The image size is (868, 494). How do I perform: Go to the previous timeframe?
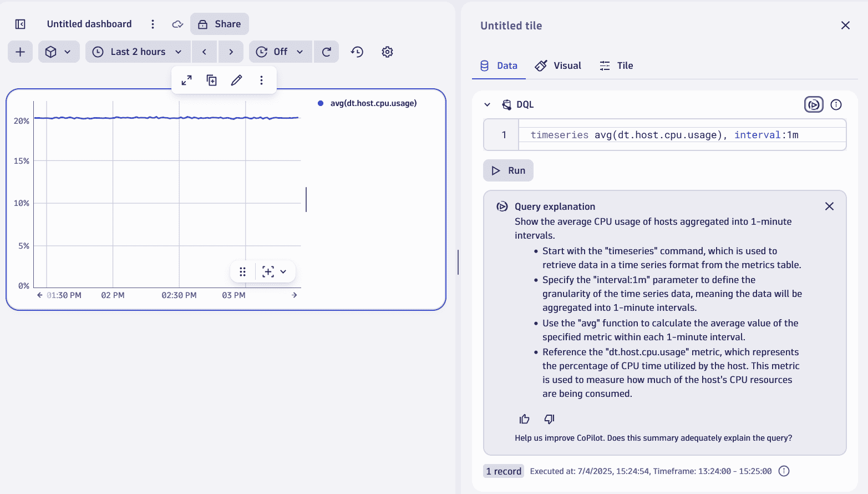(205, 52)
